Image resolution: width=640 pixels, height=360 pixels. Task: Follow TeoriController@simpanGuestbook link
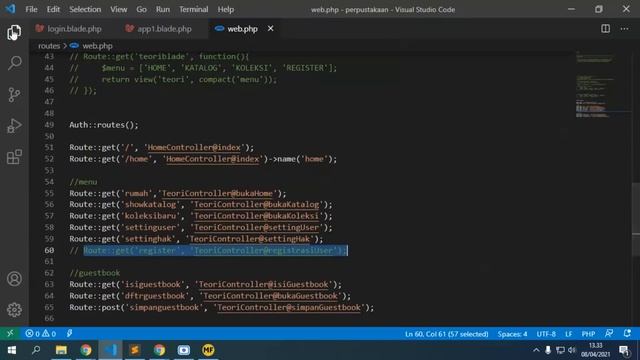tap(289, 307)
